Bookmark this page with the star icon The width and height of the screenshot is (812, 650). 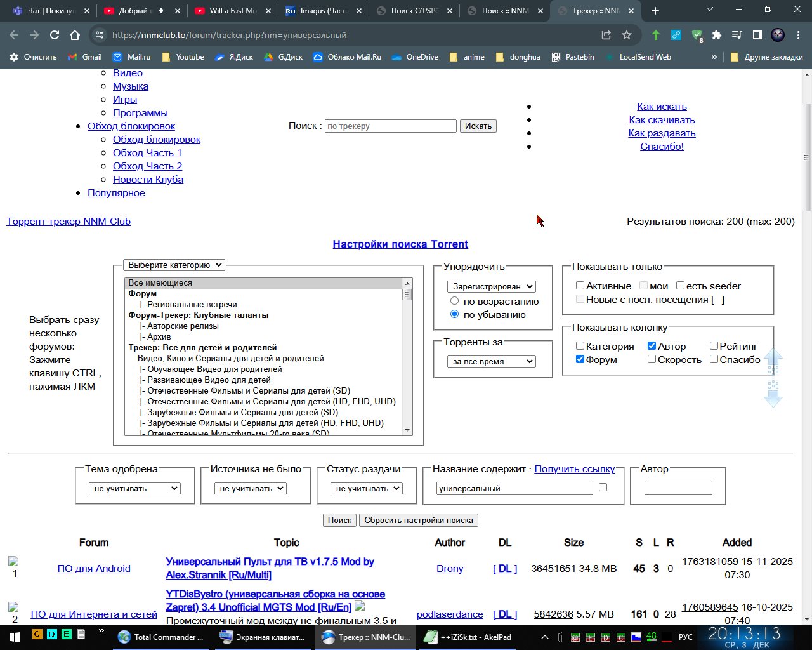point(627,35)
